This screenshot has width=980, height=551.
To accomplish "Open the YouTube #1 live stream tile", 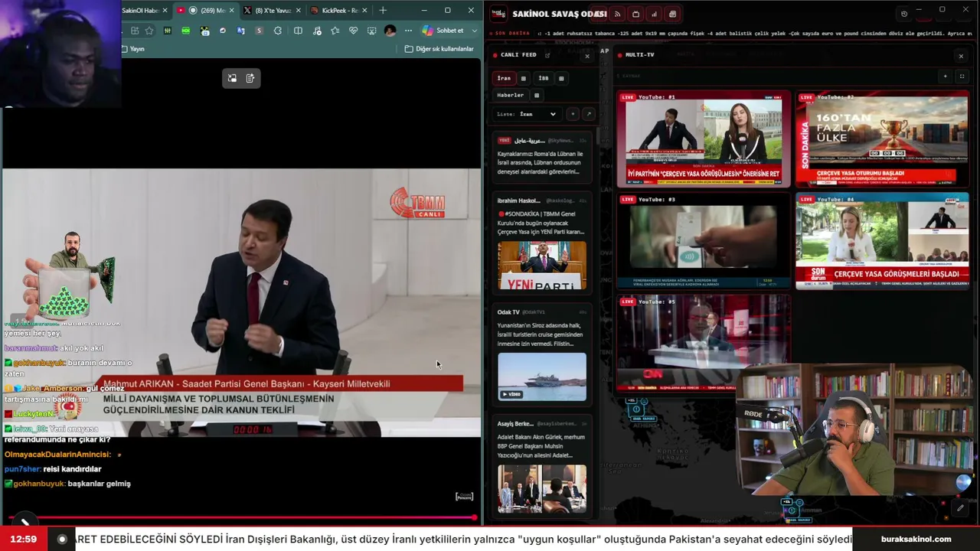I will (704, 139).
